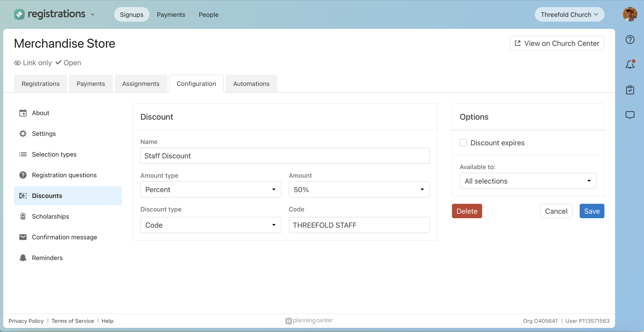Enable the Discount expires checkbox
Viewport: 644px width, 332px height.
pyautogui.click(x=463, y=143)
